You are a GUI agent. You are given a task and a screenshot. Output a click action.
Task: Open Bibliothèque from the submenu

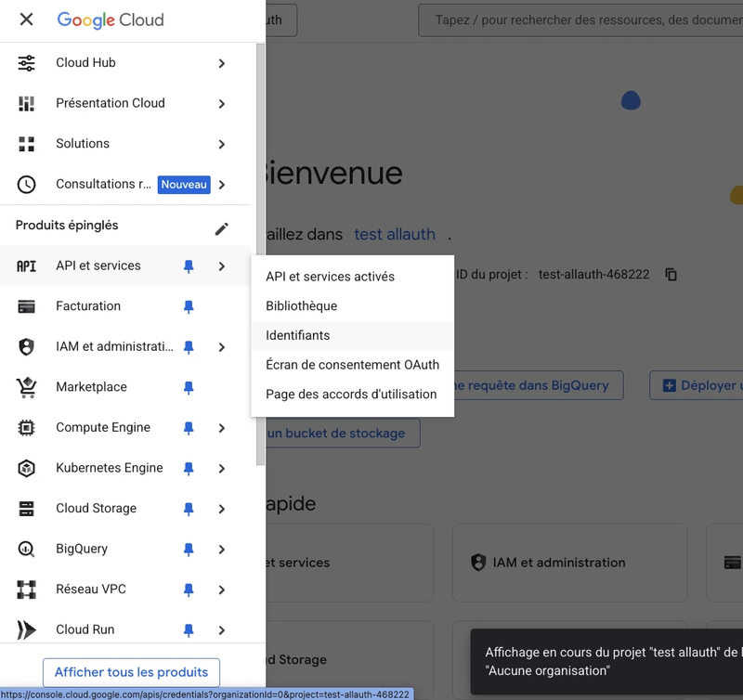click(x=352, y=306)
